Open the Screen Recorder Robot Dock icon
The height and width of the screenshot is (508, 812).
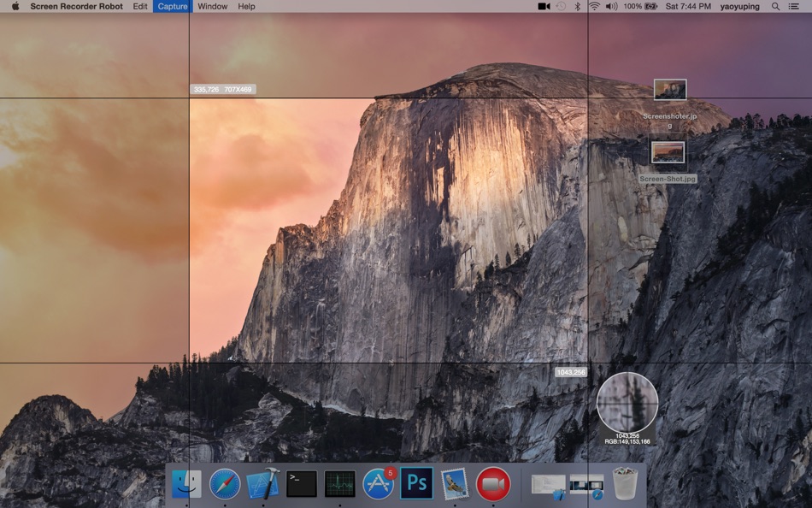click(x=494, y=483)
